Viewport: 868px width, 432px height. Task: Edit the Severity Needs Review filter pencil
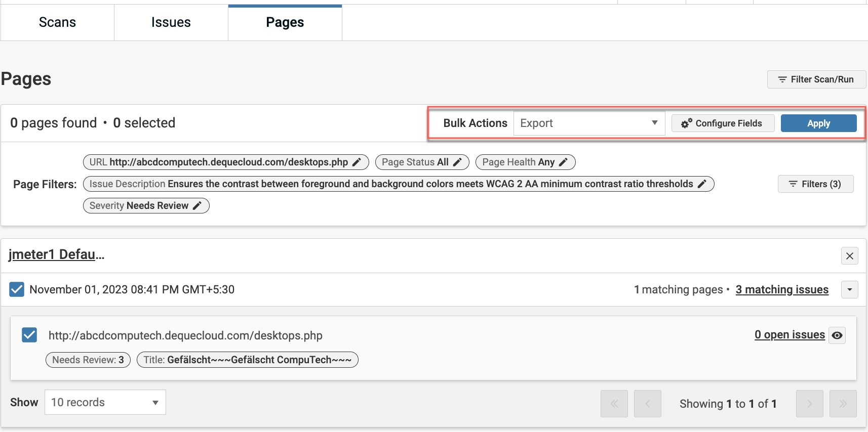pos(197,206)
